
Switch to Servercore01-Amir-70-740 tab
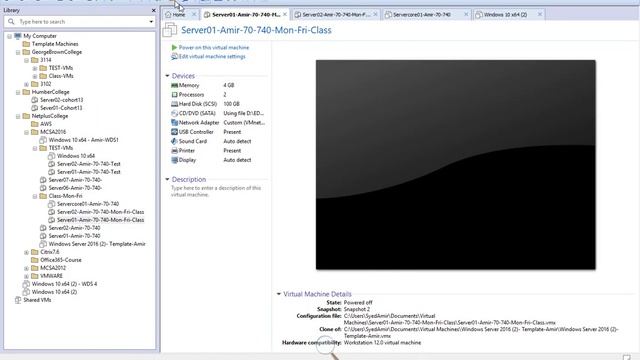click(422, 14)
